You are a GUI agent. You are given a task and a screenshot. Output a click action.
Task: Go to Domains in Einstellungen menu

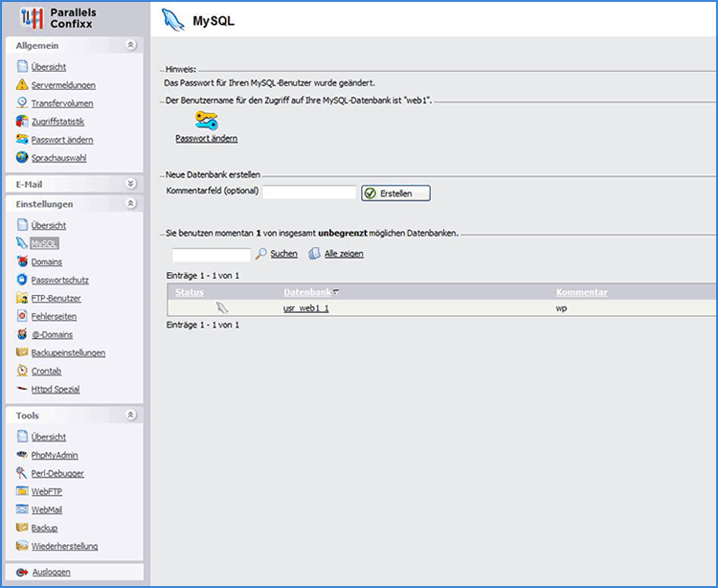(46, 262)
